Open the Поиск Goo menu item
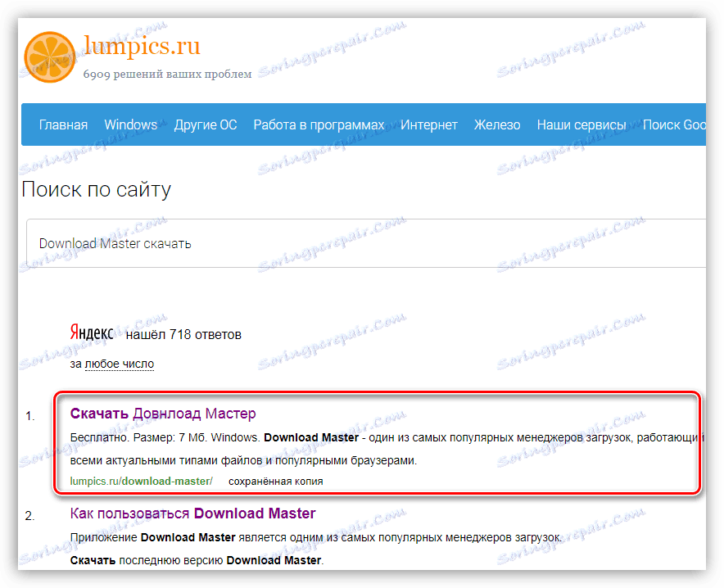The width and height of the screenshot is (724, 588). click(x=674, y=124)
